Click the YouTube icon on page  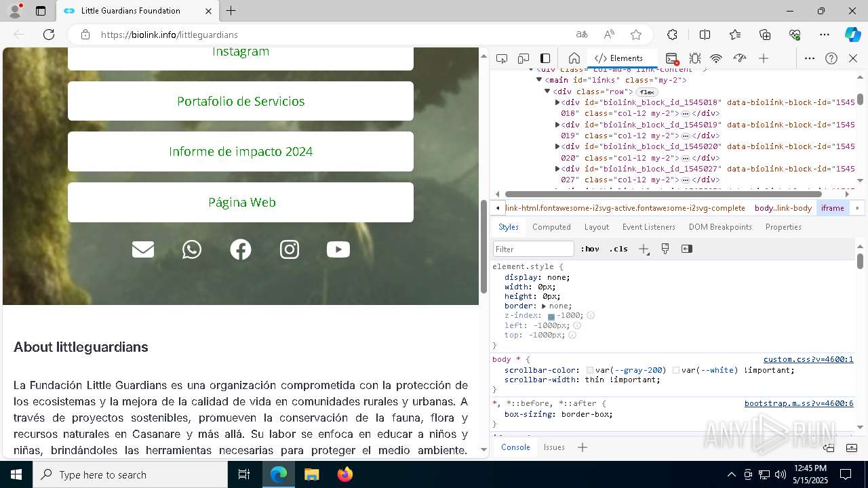coord(338,249)
